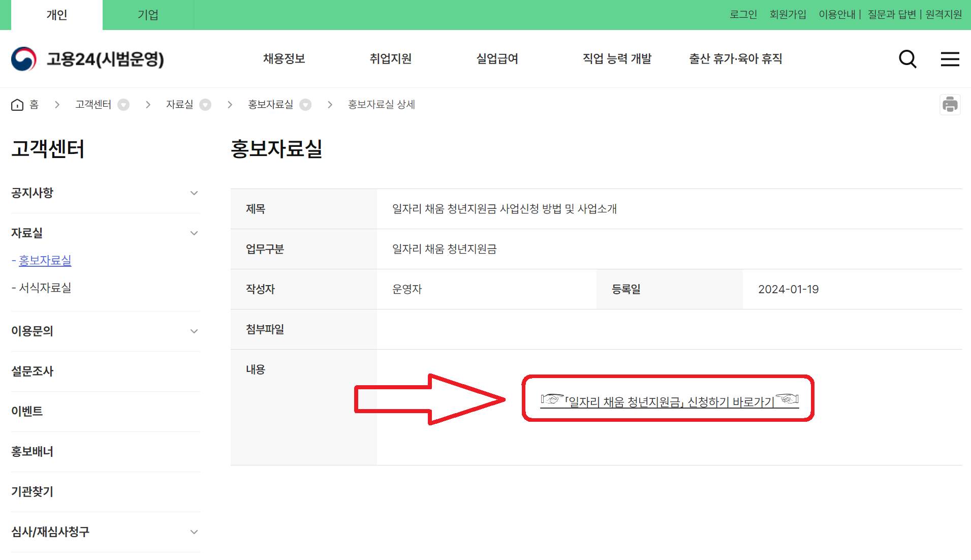This screenshot has width=971, height=560.
Task: Click 로그인 at the top right
Action: coord(743,14)
